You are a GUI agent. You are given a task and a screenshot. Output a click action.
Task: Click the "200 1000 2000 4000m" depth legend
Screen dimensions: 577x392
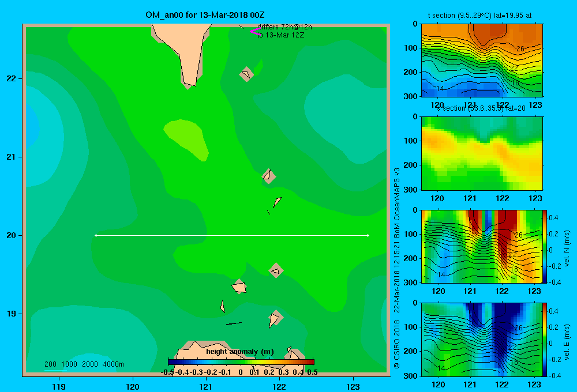[84, 364]
